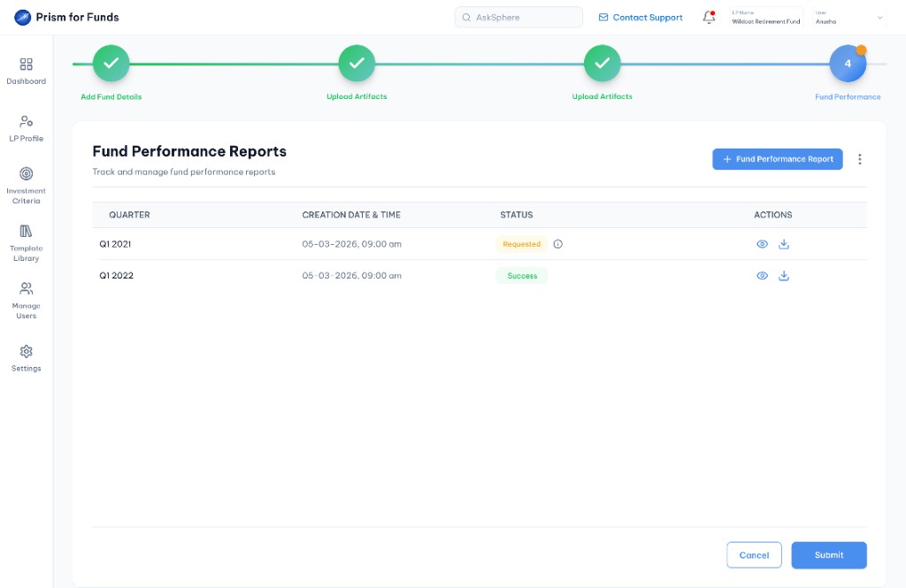Click the ACTIONS column header
Viewport: 906px width, 588px height.
click(x=773, y=215)
